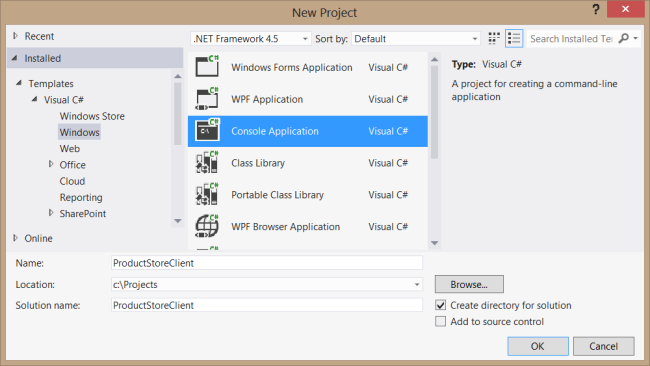This screenshot has width=650, height=366.
Task: Click the WPF Browser Application globe icon
Action: point(207,226)
